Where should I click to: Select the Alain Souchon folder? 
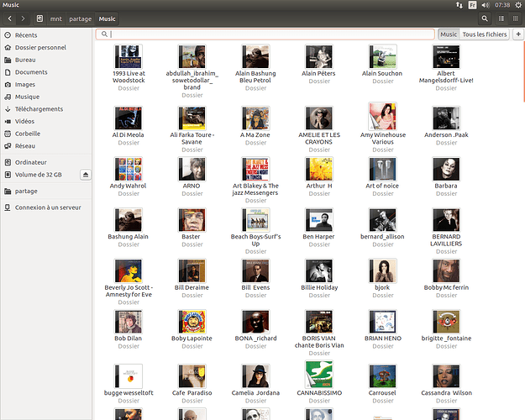382,65
